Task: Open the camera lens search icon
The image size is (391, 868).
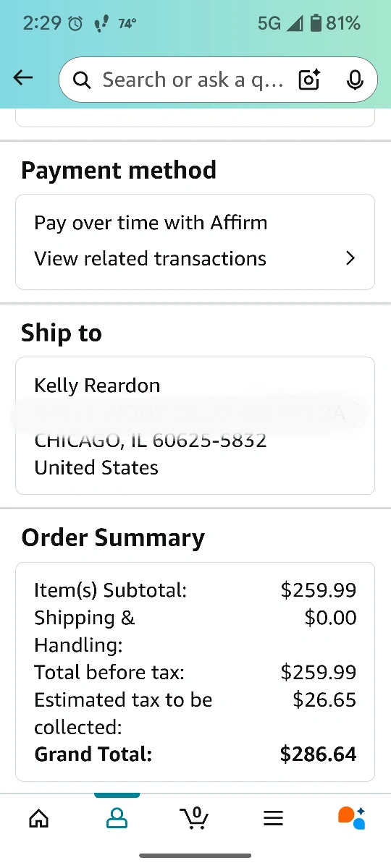Action: tap(310, 80)
